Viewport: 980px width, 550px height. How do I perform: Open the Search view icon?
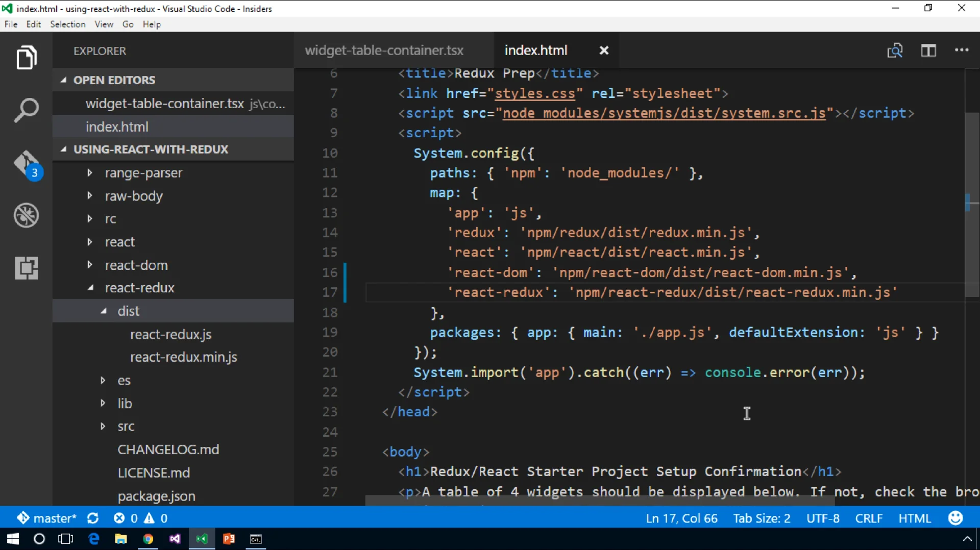tap(26, 110)
